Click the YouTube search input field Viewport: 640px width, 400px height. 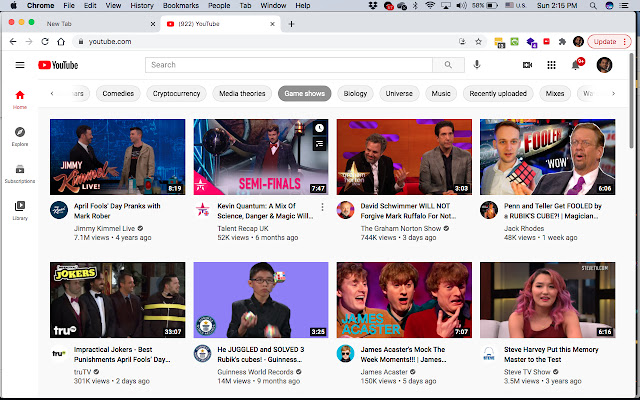click(x=289, y=65)
